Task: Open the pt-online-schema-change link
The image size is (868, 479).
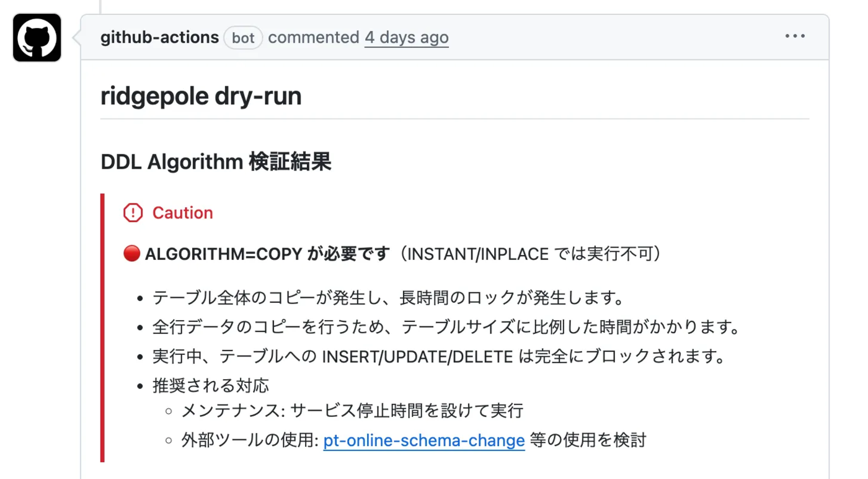Action: (x=424, y=441)
